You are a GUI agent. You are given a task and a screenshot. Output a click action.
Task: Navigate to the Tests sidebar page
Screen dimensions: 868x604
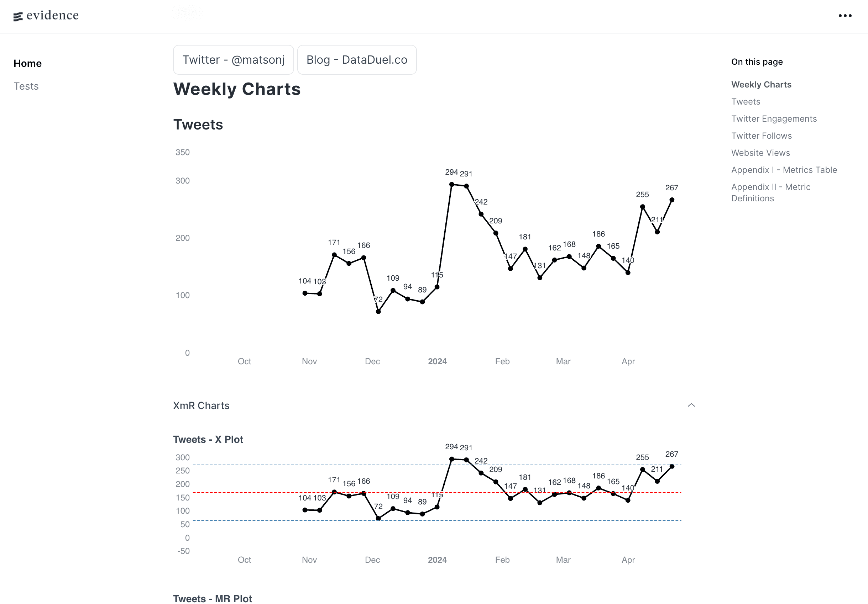26,86
